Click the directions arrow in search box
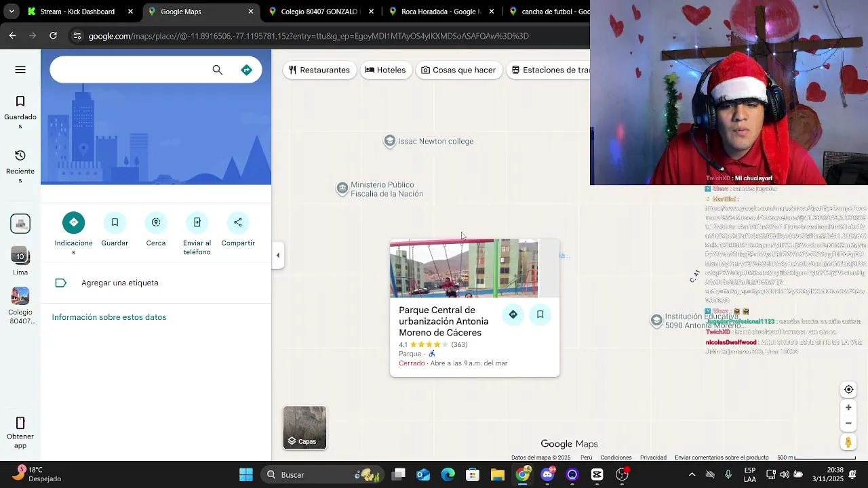Viewport: 868px width, 488px height. (247, 70)
